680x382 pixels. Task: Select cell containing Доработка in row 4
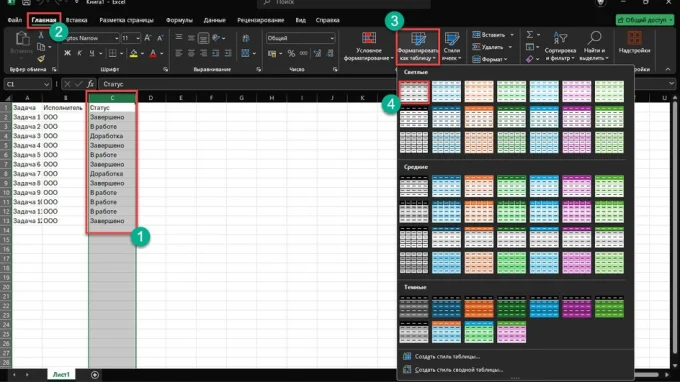point(112,136)
